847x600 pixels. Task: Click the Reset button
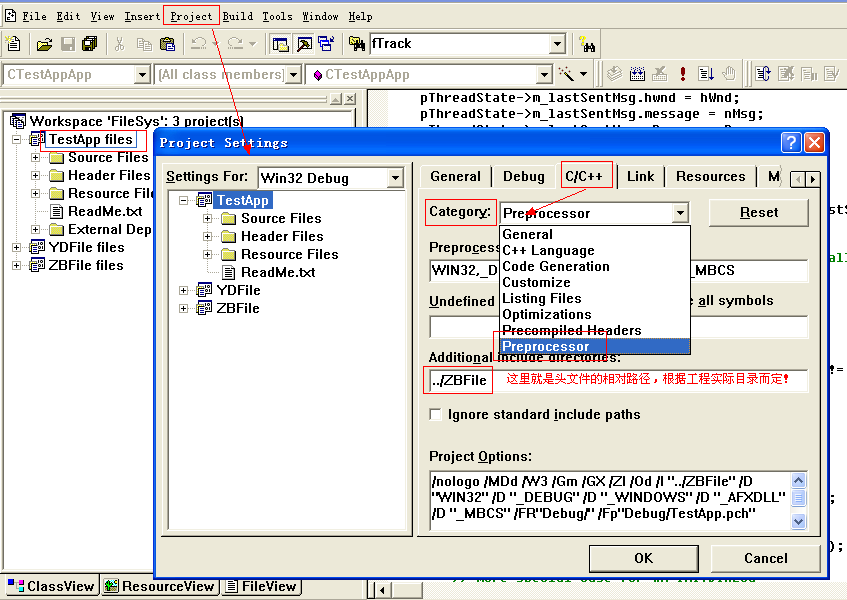point(759,213)
